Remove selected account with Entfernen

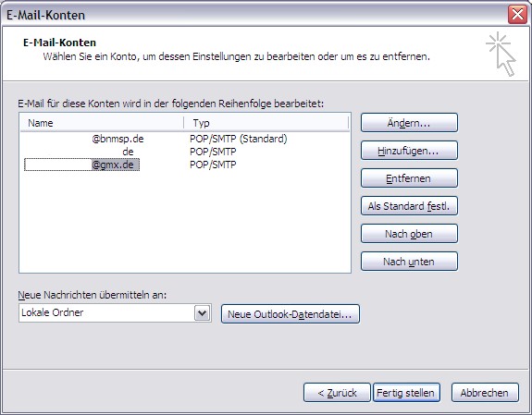[409, 178]
